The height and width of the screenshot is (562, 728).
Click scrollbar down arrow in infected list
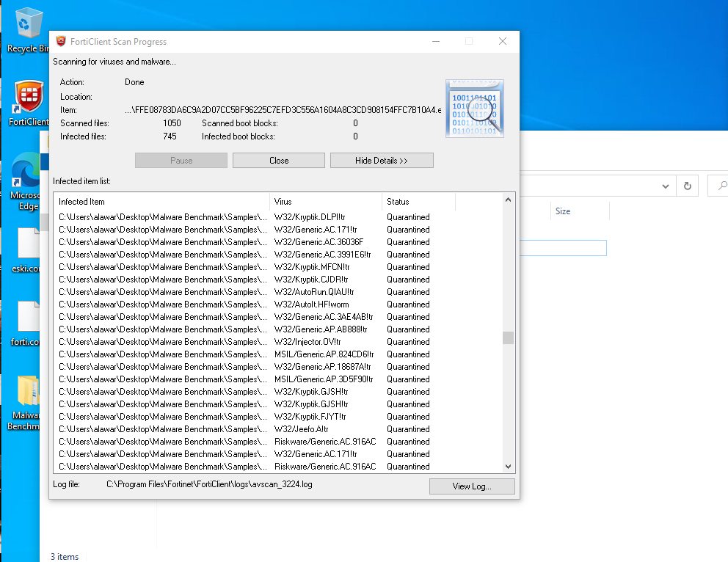508,467
